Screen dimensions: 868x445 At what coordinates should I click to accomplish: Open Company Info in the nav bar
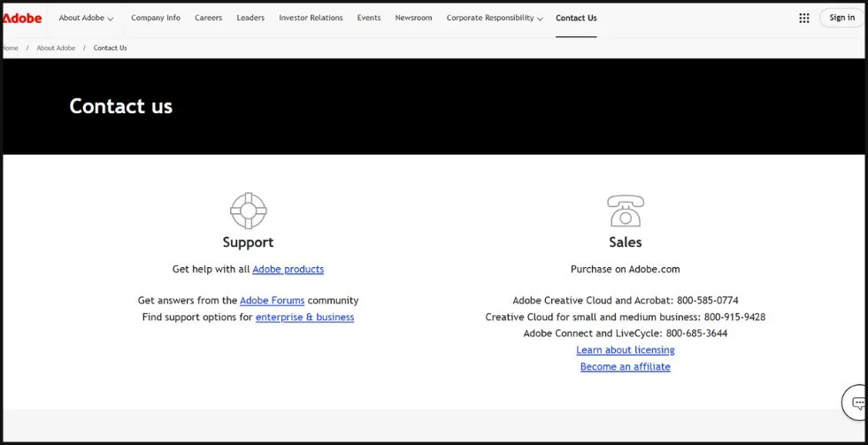pos(156,18)
